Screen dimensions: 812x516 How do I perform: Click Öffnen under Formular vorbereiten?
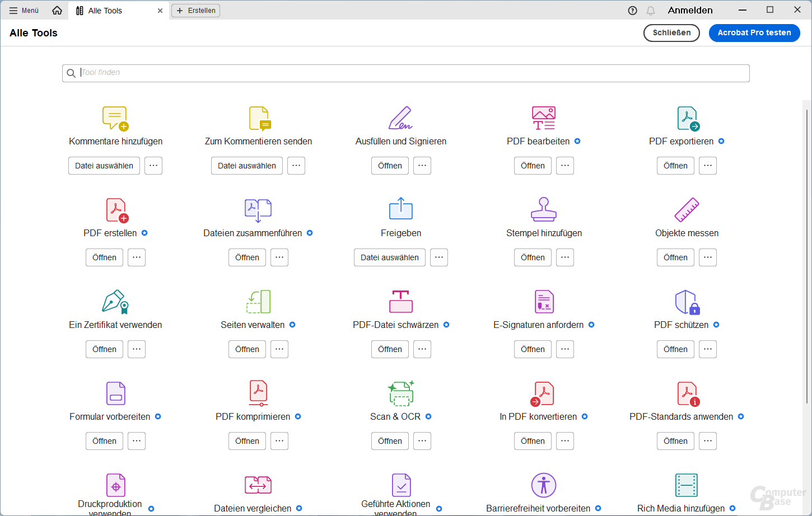[x=104, y=441]
